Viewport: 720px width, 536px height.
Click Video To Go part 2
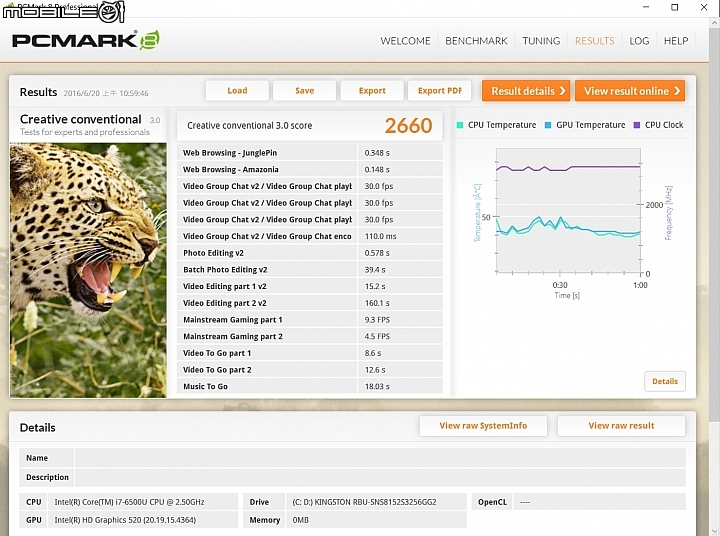[x=309, y=369]
